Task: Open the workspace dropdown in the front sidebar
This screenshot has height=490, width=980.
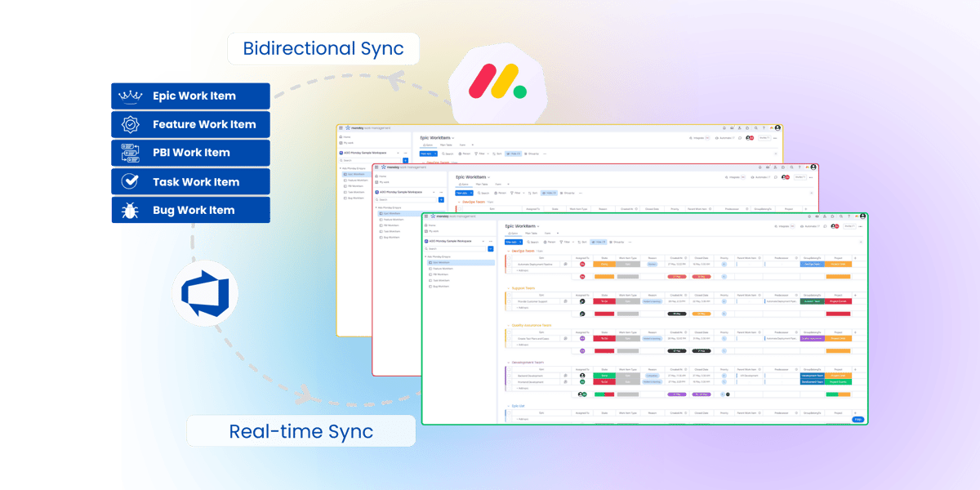Action: click(484, 241)
